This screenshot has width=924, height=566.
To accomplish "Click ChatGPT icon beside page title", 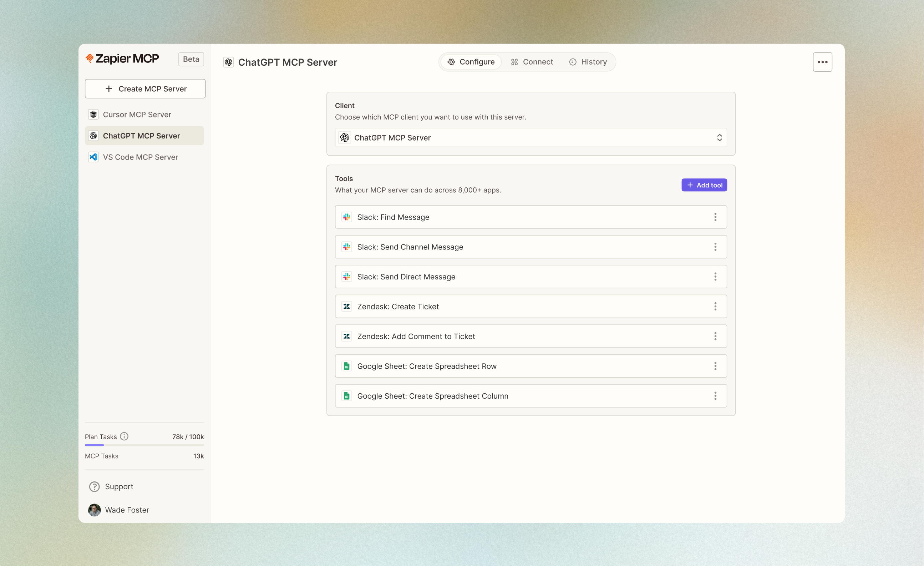I will coord(228,62).
